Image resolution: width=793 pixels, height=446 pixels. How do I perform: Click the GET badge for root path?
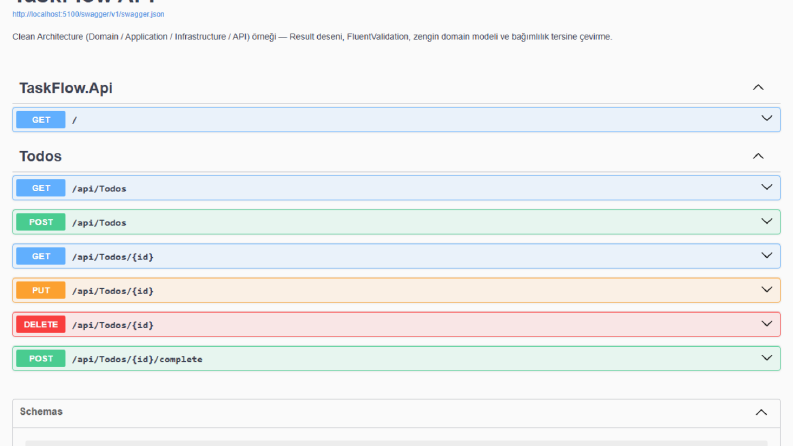coord(40,120)
